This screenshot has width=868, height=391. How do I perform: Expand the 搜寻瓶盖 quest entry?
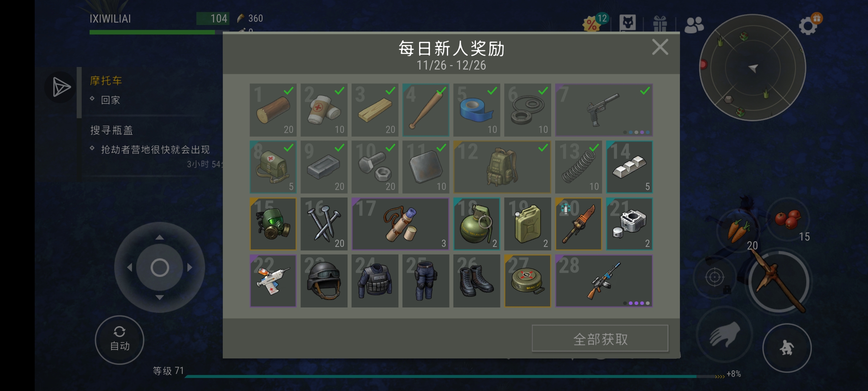tap(111, 130)
